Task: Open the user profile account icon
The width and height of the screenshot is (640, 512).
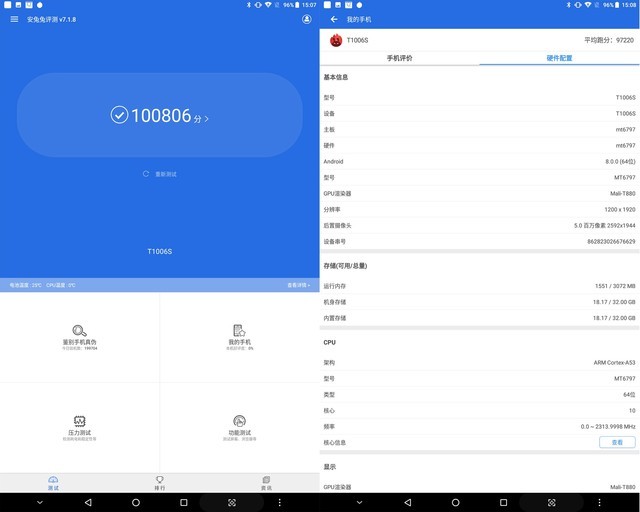Action: point(306,19)
